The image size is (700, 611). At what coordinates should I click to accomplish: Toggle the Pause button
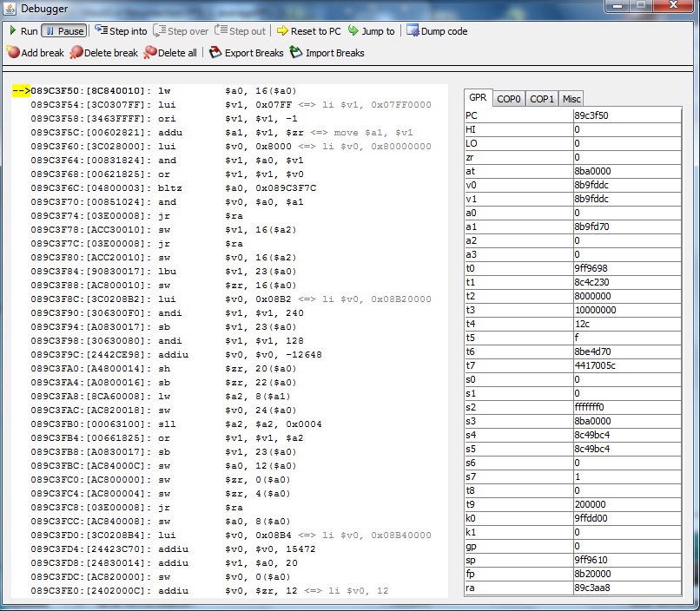coord(63,31)
